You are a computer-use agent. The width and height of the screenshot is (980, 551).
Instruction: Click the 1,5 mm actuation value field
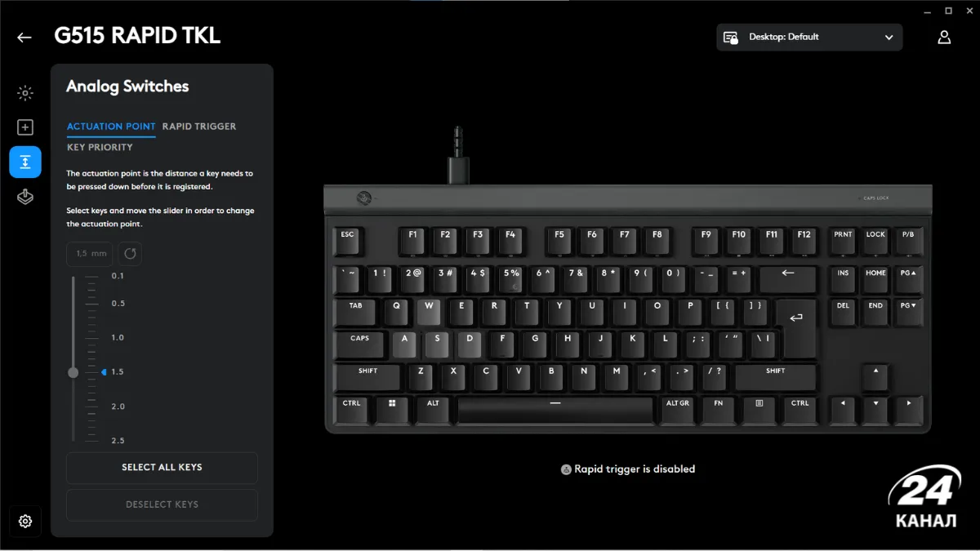91,254
